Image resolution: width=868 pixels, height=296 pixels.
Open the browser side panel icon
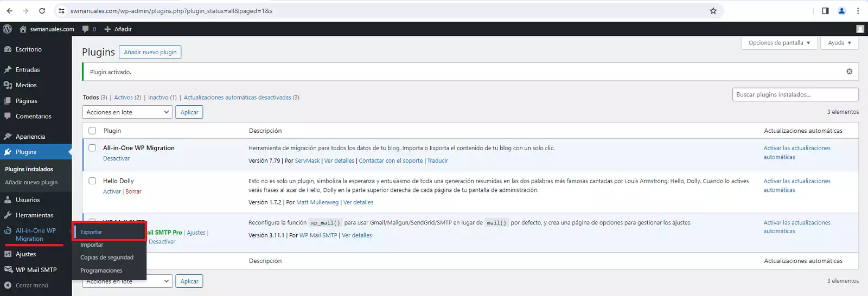click(825, 11)
